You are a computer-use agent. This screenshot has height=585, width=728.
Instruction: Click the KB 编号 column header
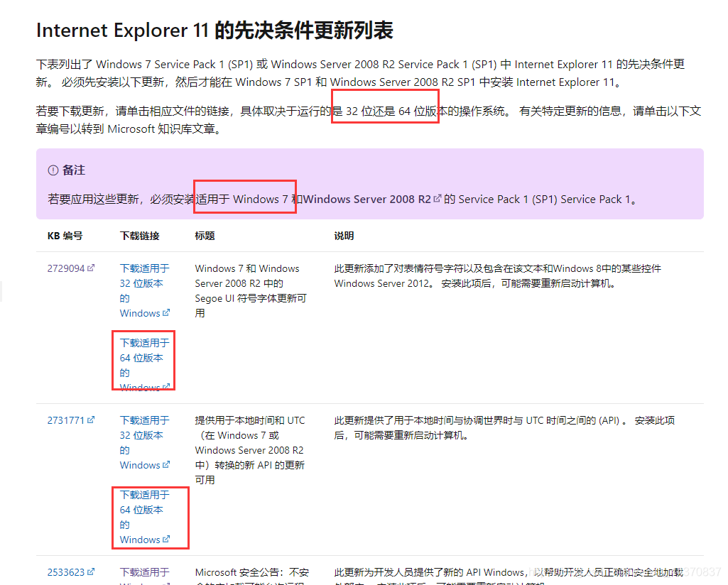click(x=65, y=236)
